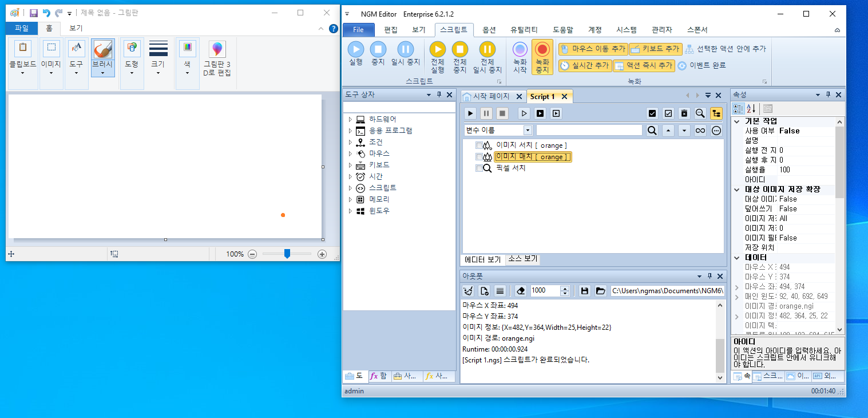Expand 윈도우 tree node
Screen dimensions: 868x418
click(350, 211)
